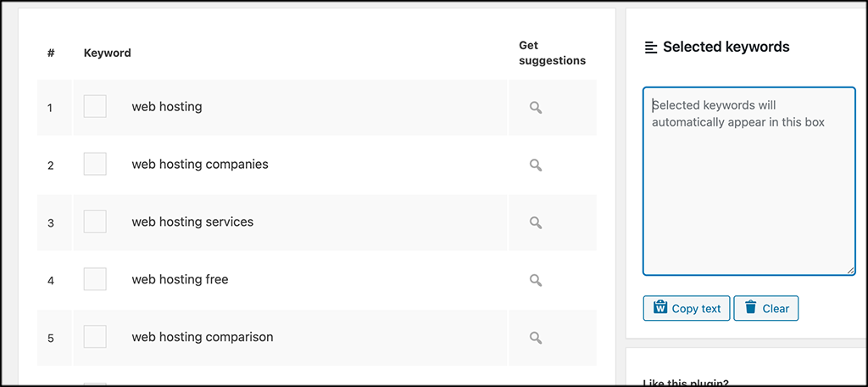
Task: Tick the 'web hosting services' checkbox
Action: pos(95,222)
